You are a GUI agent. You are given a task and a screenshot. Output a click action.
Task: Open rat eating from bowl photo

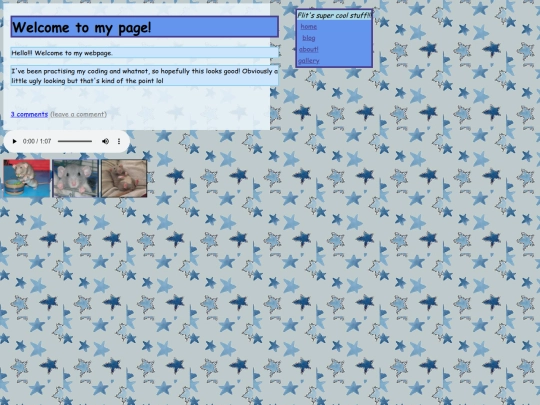27,178
